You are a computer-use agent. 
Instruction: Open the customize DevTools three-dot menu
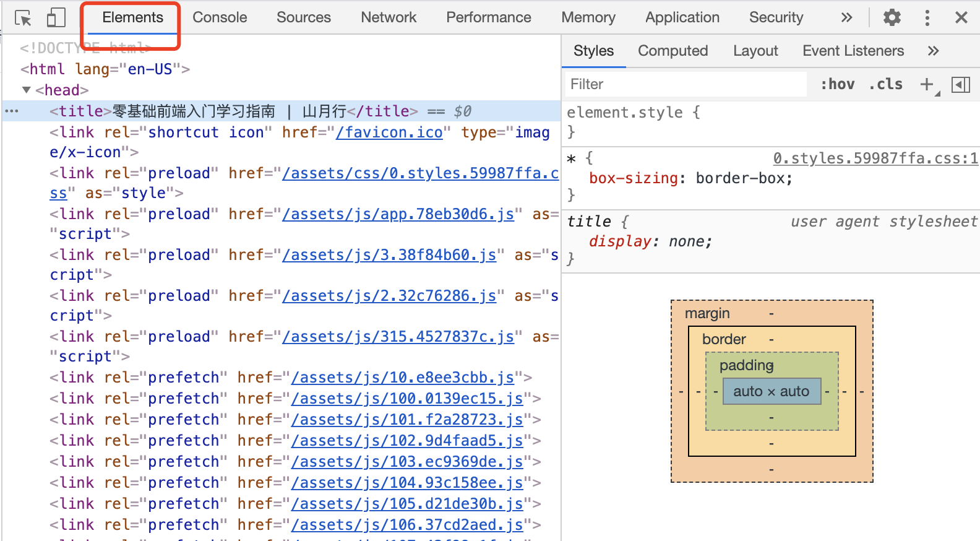(927, 17)
